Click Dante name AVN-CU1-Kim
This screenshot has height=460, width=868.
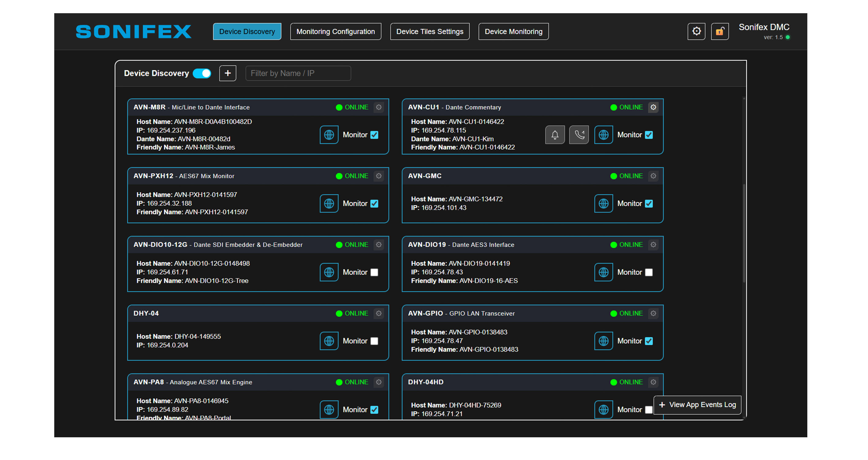(473, 139)
